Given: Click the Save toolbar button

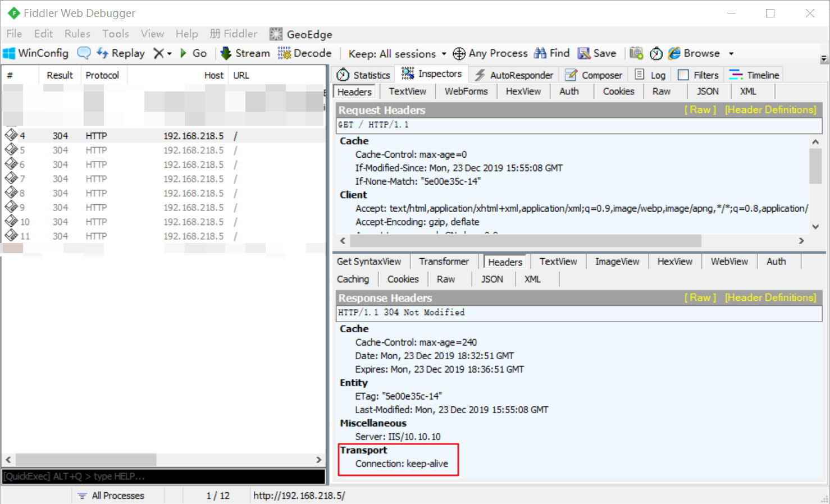Looking at the screenshot, I should (597, 53).
